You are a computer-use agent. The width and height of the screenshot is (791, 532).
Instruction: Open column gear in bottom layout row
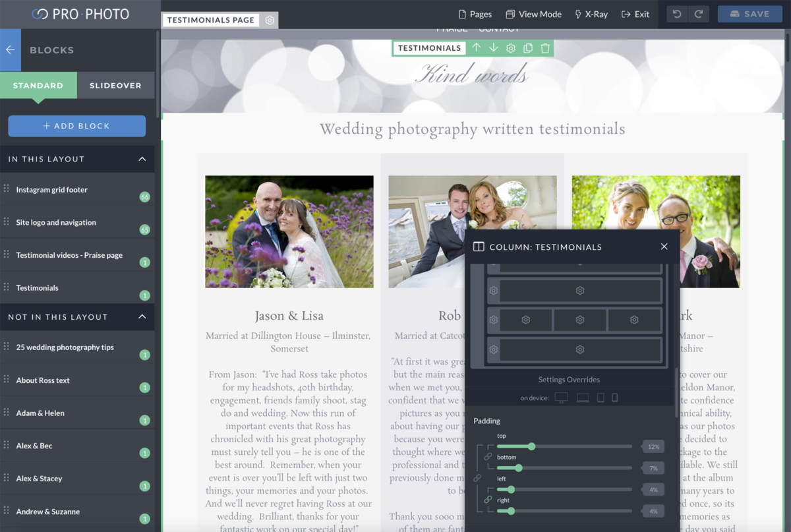tap(580, 349)
